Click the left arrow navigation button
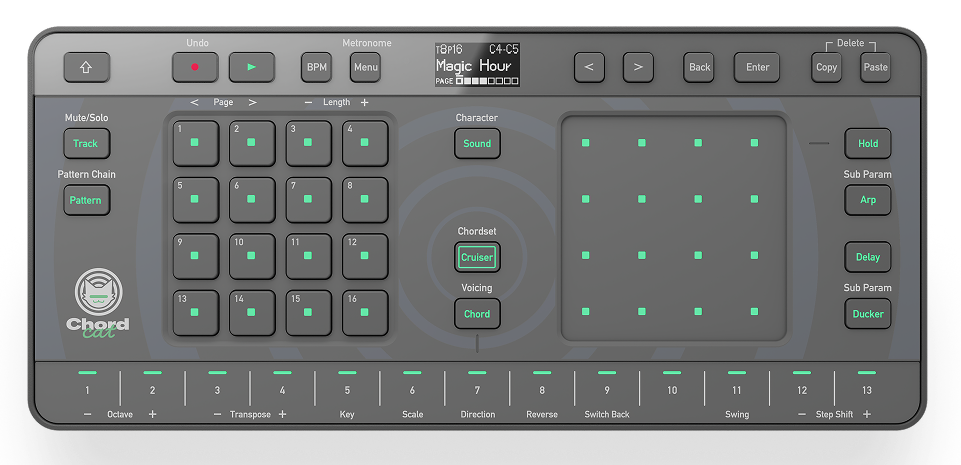Screen dimensions: 961x465 pos(589,67)
